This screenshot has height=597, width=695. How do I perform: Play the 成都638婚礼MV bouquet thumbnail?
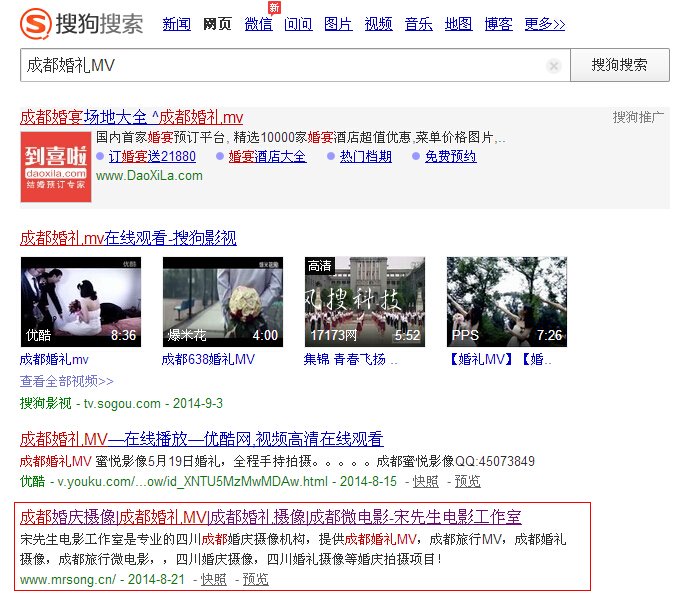pos(222,301)
